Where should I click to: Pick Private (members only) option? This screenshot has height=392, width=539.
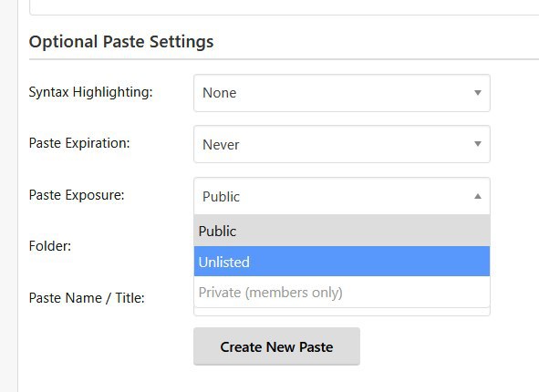coord(342,292)
